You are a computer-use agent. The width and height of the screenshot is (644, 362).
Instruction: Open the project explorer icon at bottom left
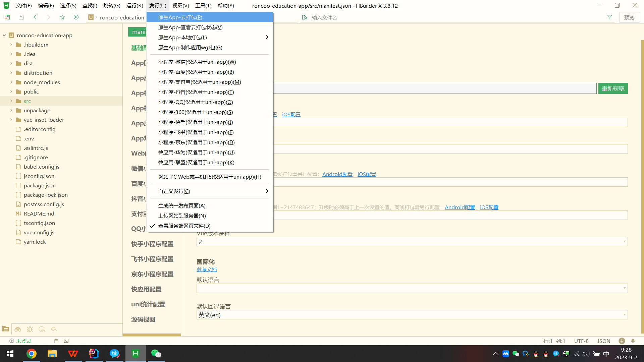tap(6, 329)
